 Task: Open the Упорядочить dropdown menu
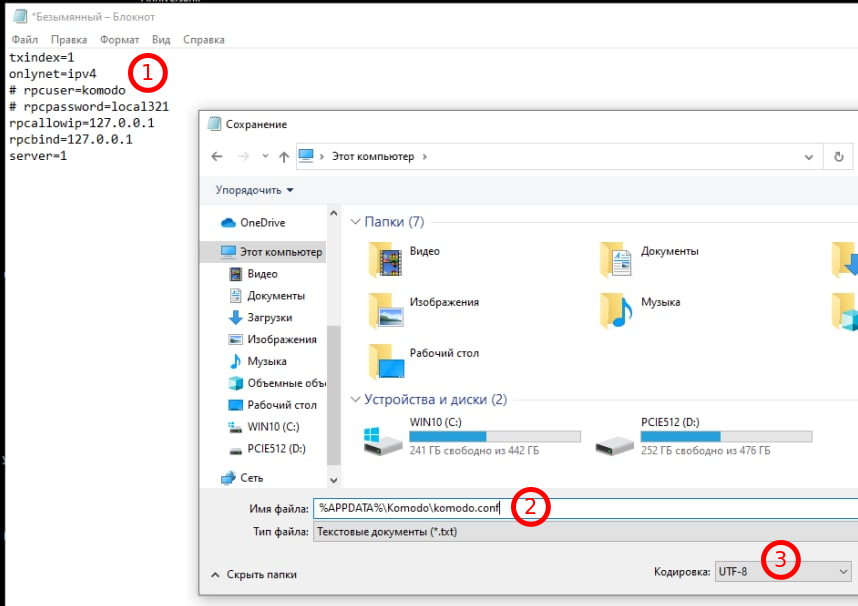254,190
